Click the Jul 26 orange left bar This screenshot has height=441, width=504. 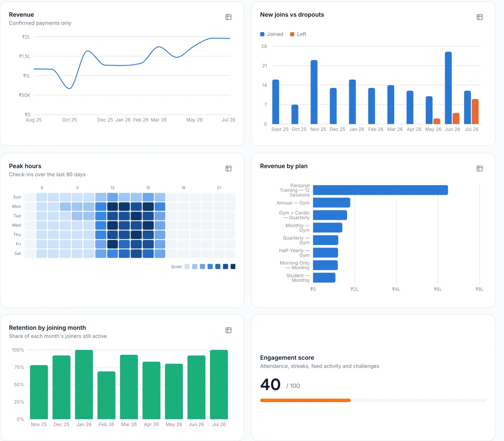coord(475,112)
